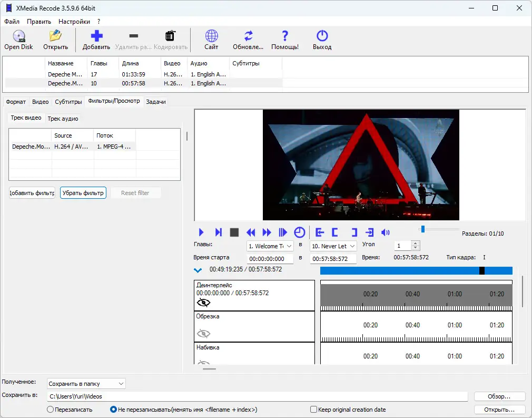Screen dimensions: 532x418
Task: Toggle Деинтерлейс filter eye visibility
Action: 203,303
